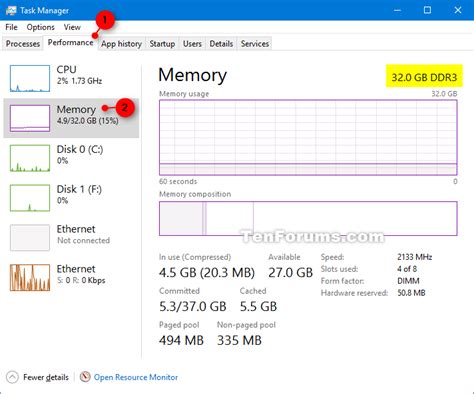Select the not connected Ethernet adapter
This screenshot has height=394, width=474.
pyautogui.click(x=30, y=238)
